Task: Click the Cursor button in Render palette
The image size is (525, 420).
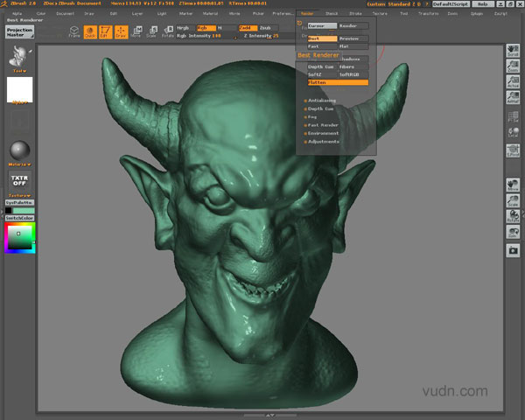Action: pos(322,25)
